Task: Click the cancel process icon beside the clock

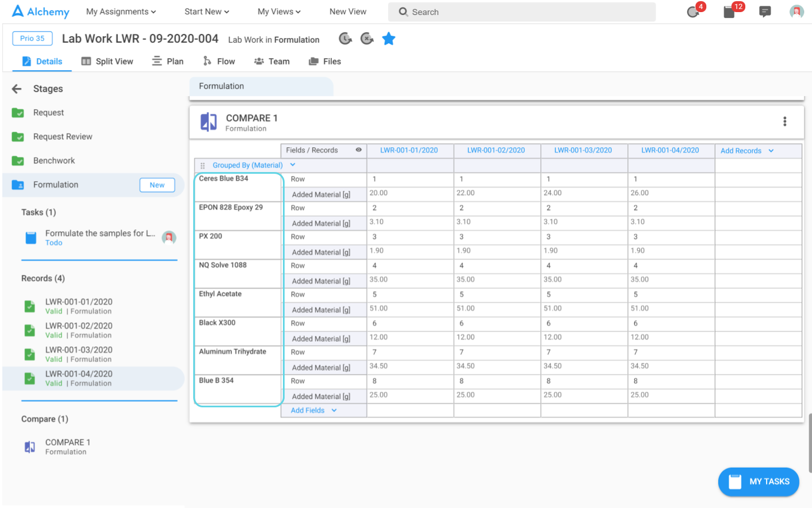Action: click(367, 39)
